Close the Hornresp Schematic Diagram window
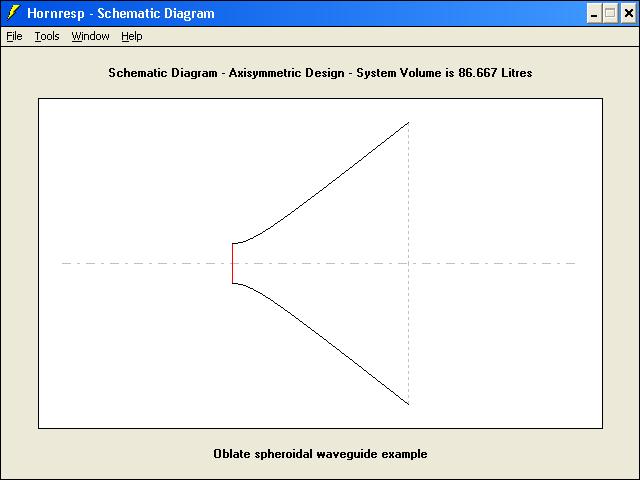 coord(629,14)
